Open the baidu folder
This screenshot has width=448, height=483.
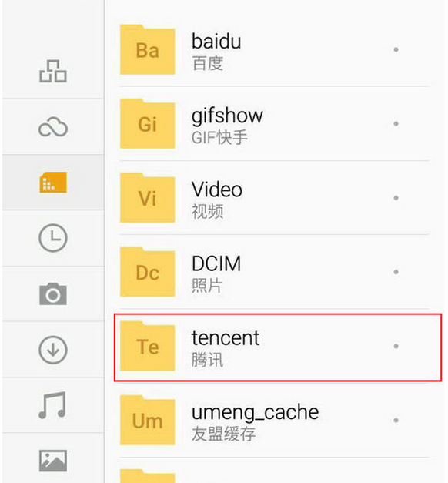click(x=274, y=50)
